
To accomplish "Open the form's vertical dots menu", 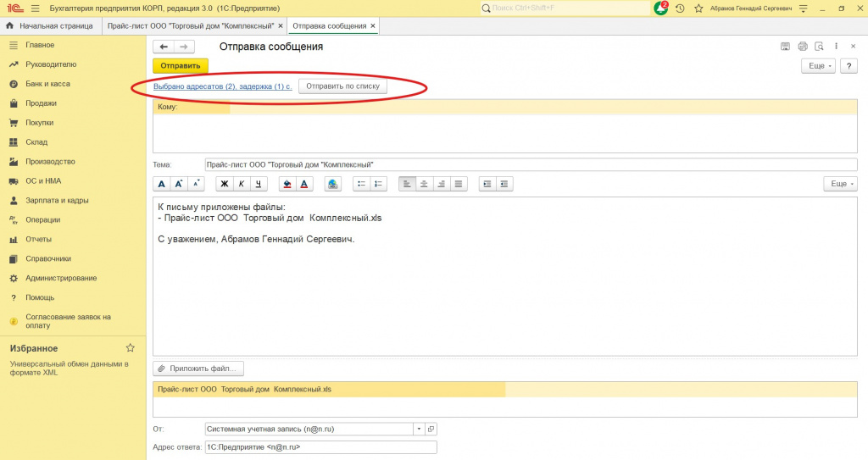I will click(837, 47).
